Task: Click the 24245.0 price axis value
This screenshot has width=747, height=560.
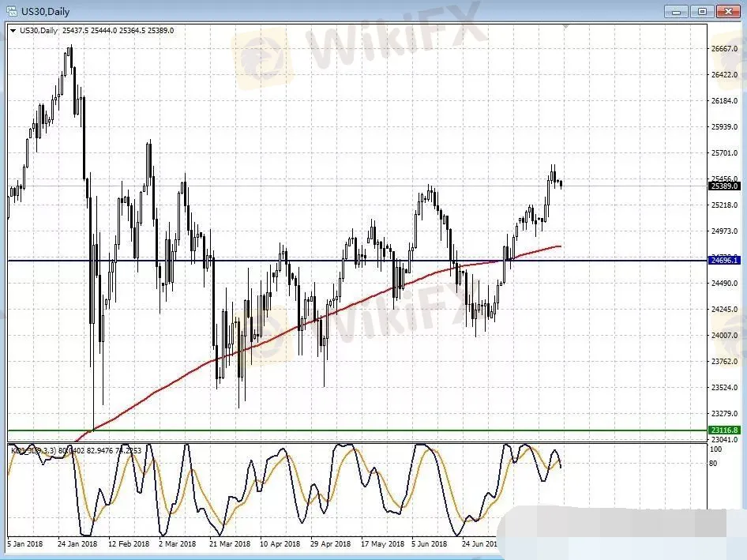Action: point(724,310)
